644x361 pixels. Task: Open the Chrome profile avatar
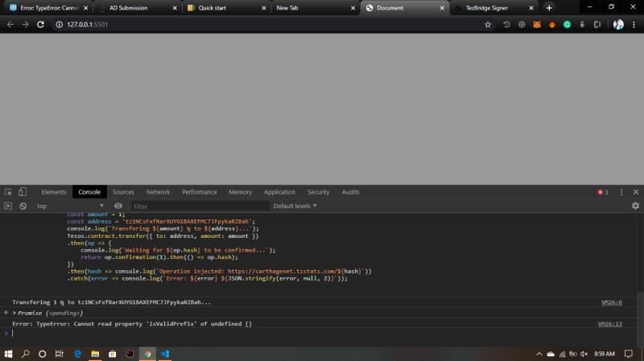618,25
